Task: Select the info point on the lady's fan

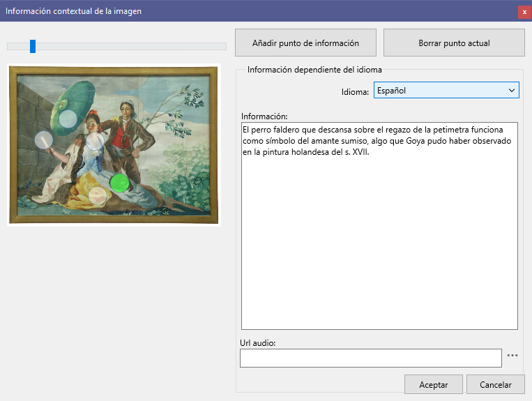Action: (44, 140)
